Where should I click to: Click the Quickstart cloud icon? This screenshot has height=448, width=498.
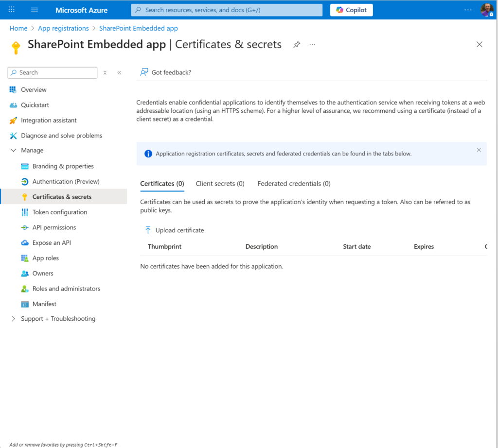[x=13, y=105]
